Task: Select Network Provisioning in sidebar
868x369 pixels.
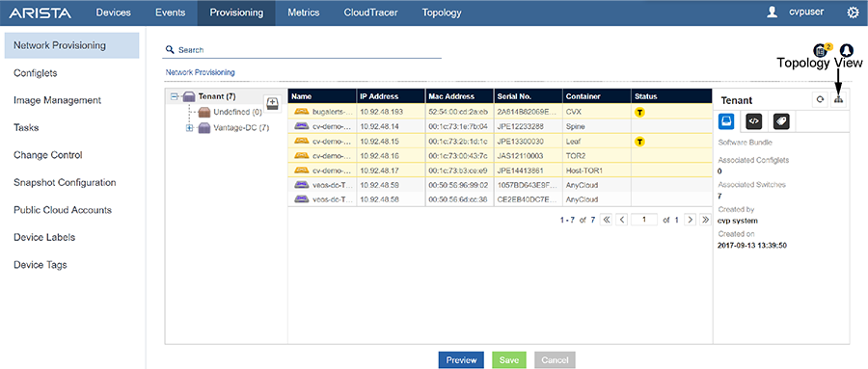Action: click(72, 45)
